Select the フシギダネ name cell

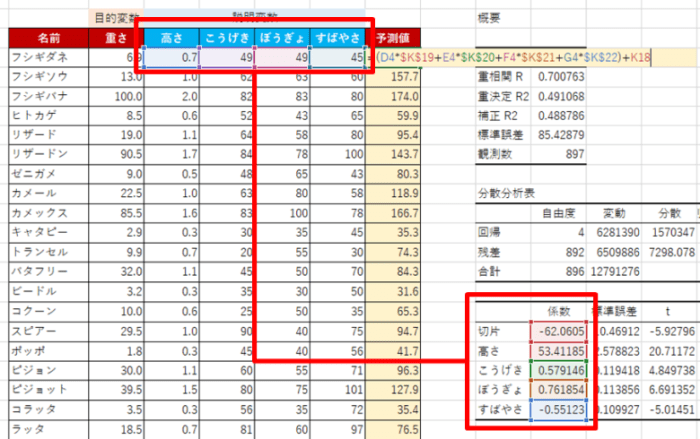point(49,57)
